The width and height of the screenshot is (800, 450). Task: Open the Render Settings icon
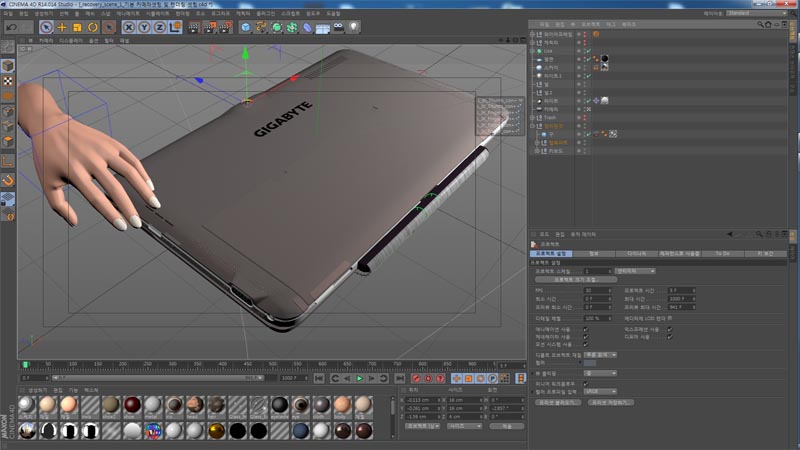tap(225, 27)
